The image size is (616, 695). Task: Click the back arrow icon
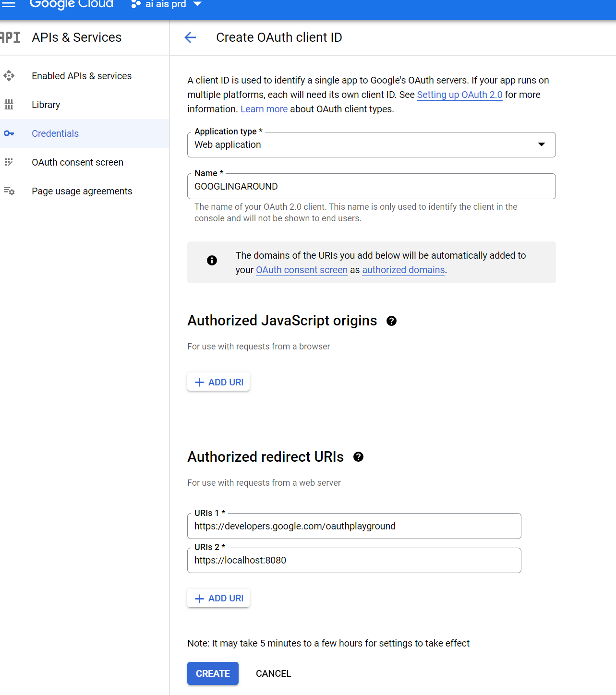191,37
